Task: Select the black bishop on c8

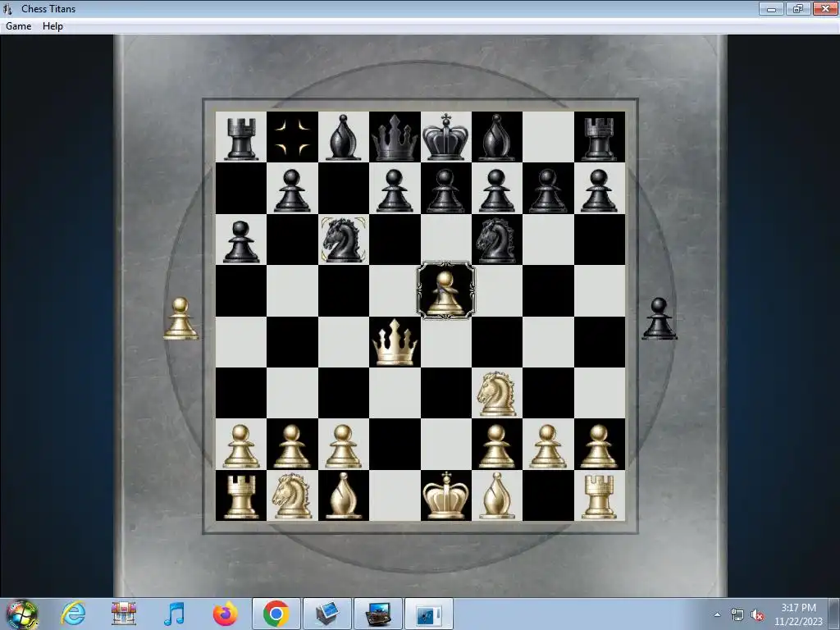Action: (344, 138)
